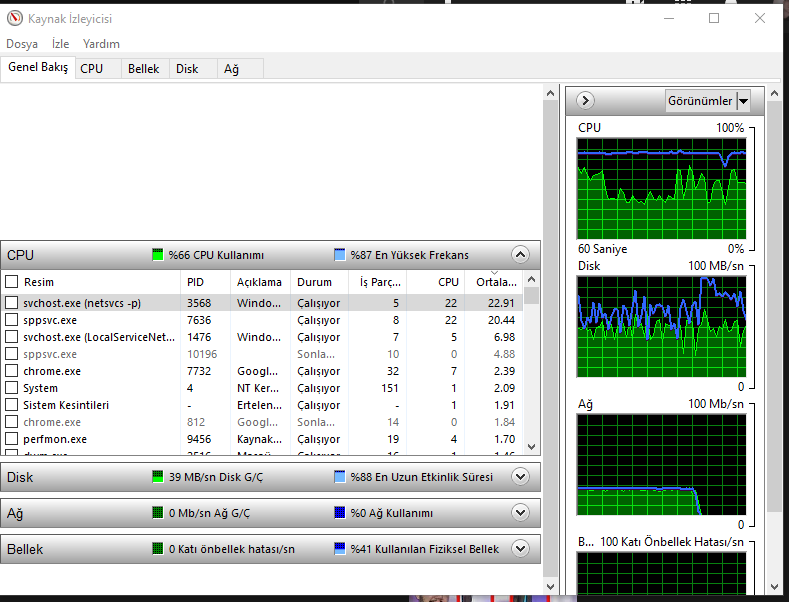Sort by the Durum column header

[x=320, y=282]
